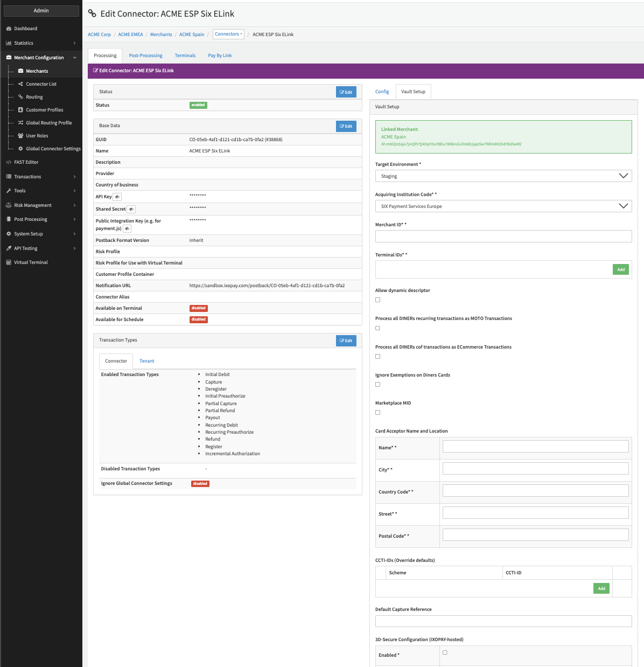This screenshot has height=667, width=644.
Task: Open Global Connector Settings in sidebar
Action: click(x=53, y=149)
